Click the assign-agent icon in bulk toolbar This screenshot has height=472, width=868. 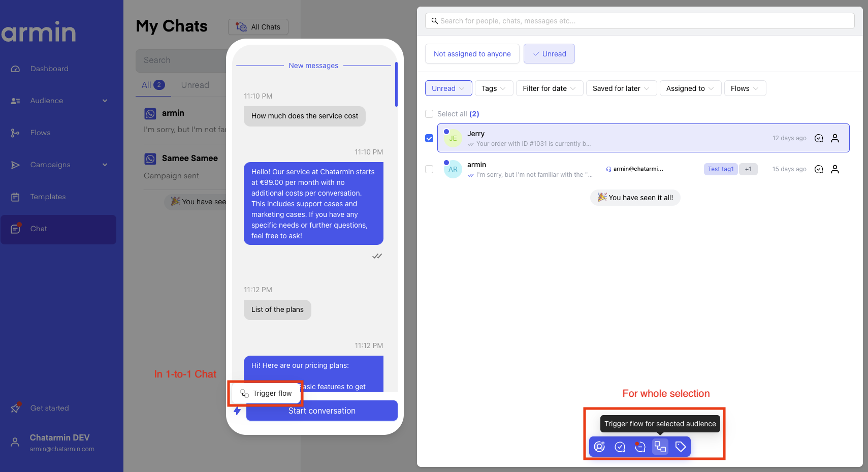(x=599, y=447)
